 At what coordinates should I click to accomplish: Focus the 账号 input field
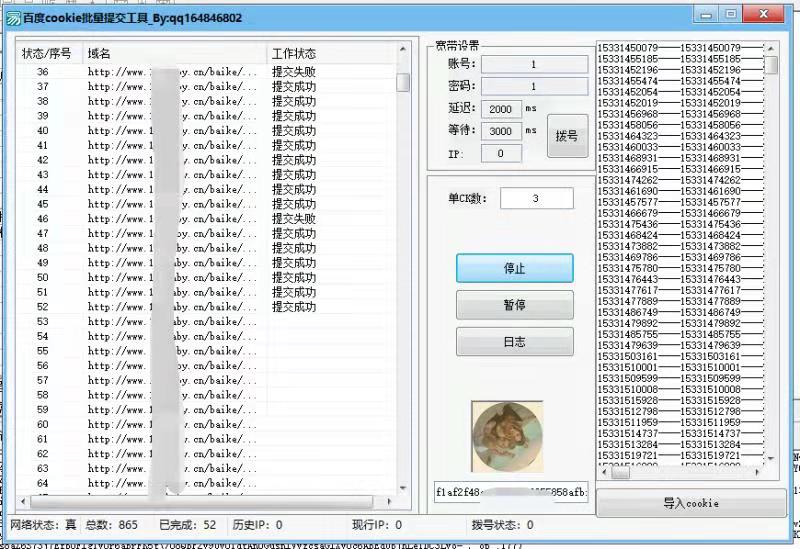point(534,64)
